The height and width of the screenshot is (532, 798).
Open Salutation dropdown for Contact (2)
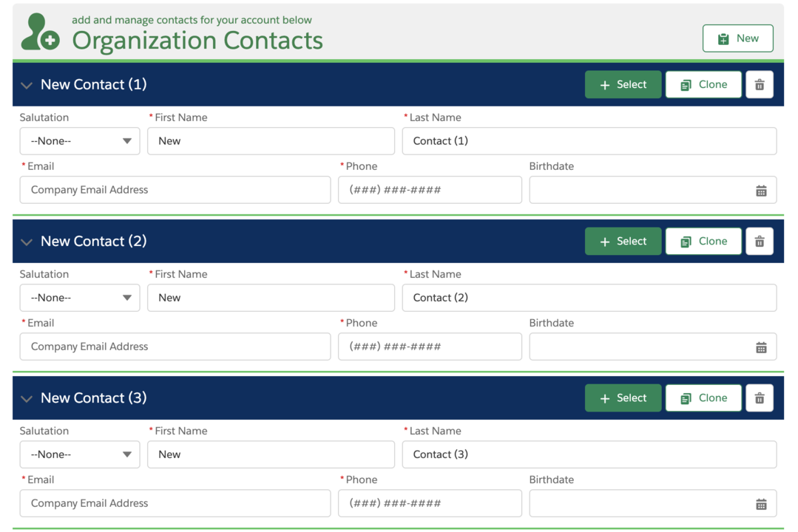(x=80, y=298)
